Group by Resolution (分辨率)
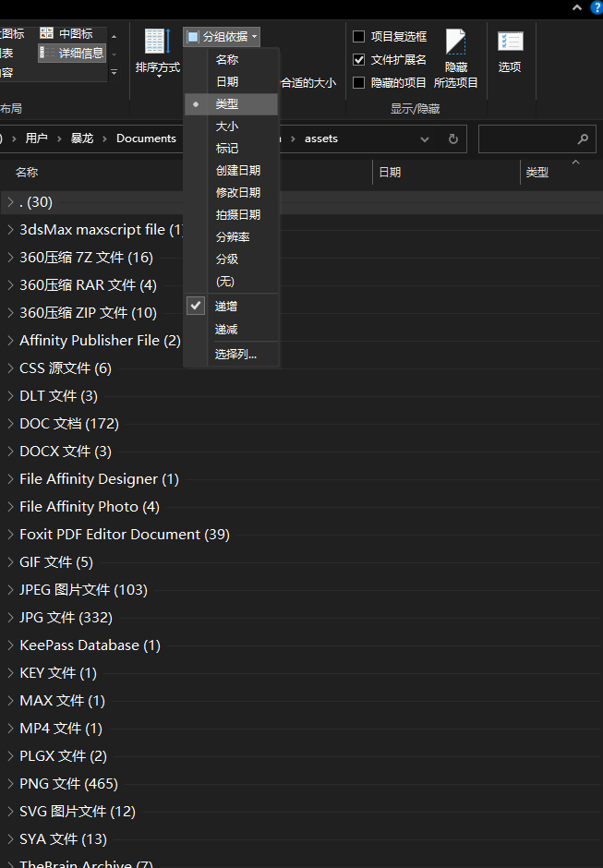The height and width of the screenshot is (868, 603). point(232,237)
